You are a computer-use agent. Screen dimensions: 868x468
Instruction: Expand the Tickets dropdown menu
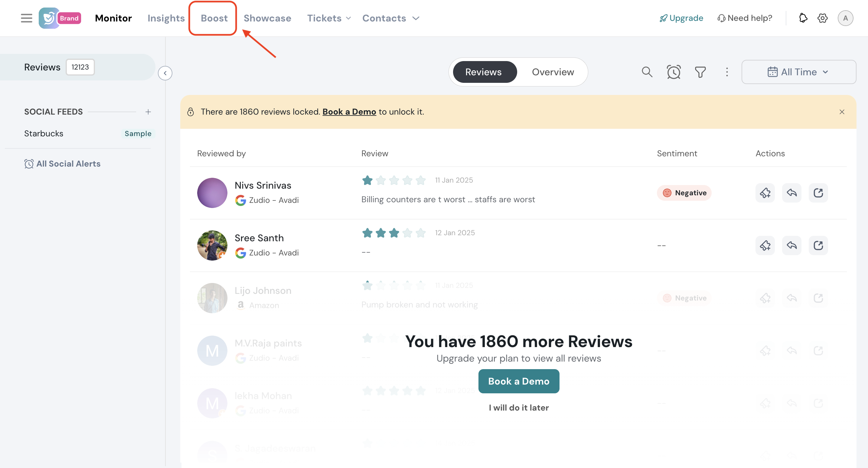coord(328,18)
